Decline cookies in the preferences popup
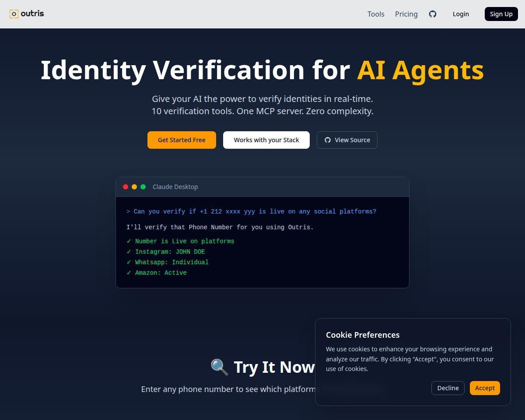Image resolution: width=525 pixels, height=420 pixels. coord(448,388)
